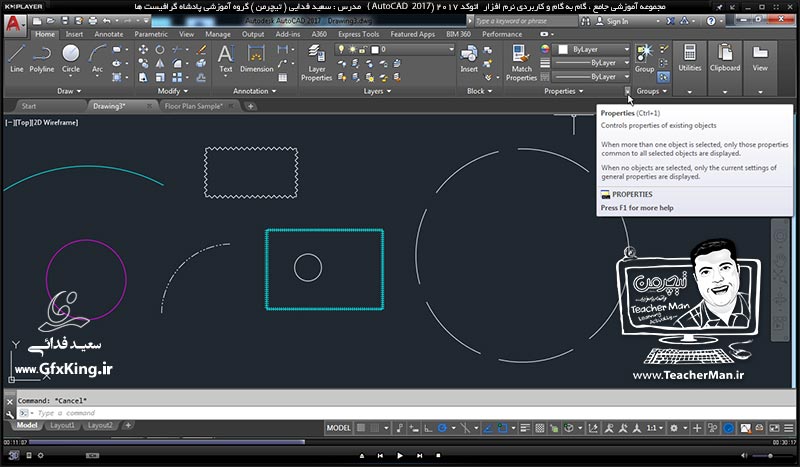This screenshot has width=800, height=467.
Task: Open the current layer dropdown list
Action: 395,50
